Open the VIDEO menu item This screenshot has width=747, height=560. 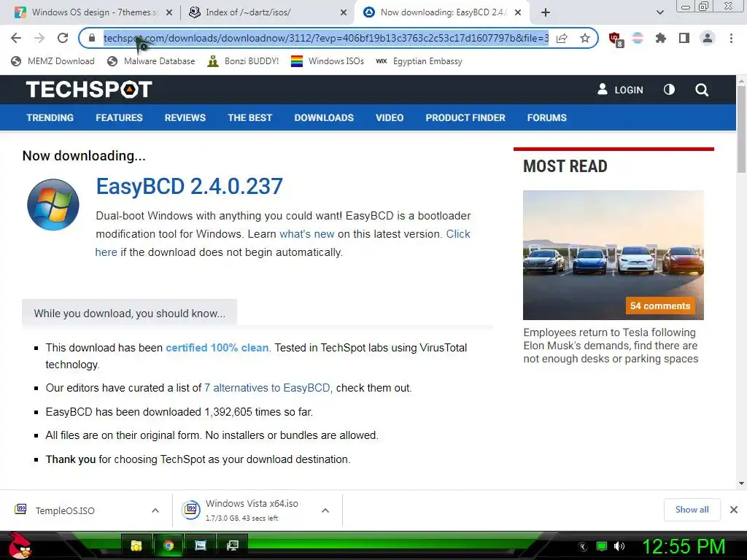point(390,117)
